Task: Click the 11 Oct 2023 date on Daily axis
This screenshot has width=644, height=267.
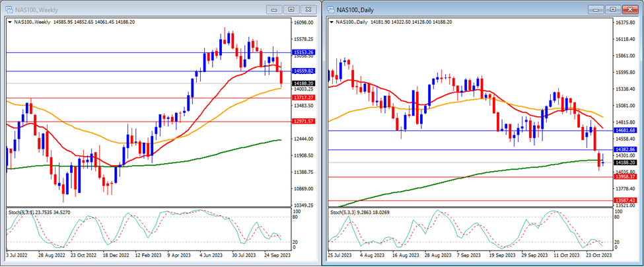Action: [567, 254]
